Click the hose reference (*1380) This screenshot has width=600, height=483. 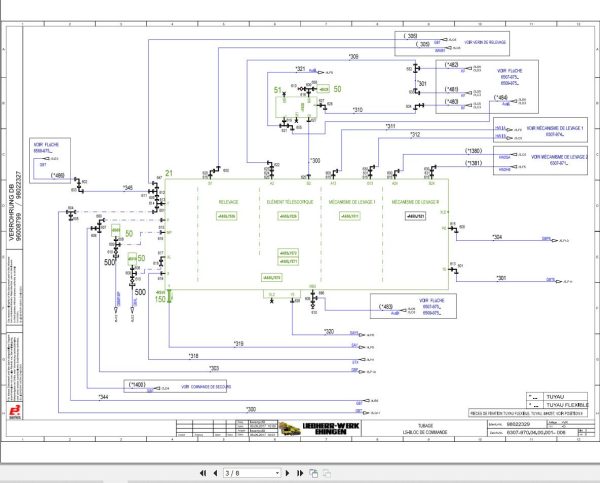coord(473,151)
